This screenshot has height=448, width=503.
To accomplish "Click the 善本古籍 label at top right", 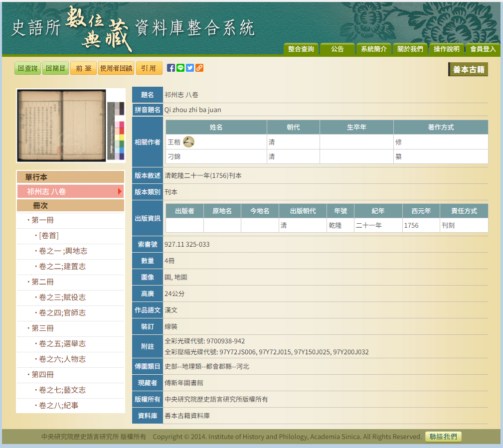I will click(468, 69).
